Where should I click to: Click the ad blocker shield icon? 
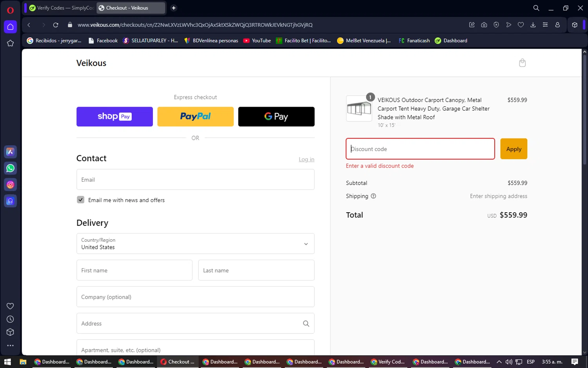496,25
